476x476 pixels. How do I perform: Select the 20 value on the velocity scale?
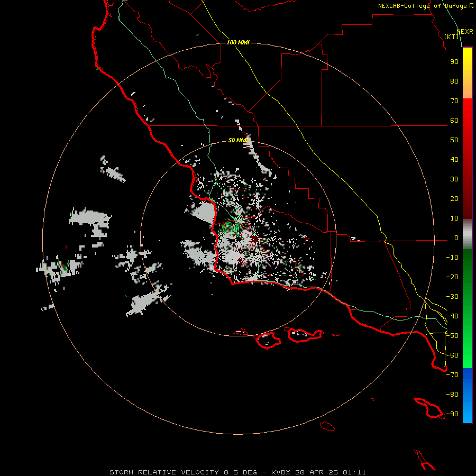coord(454,199)
